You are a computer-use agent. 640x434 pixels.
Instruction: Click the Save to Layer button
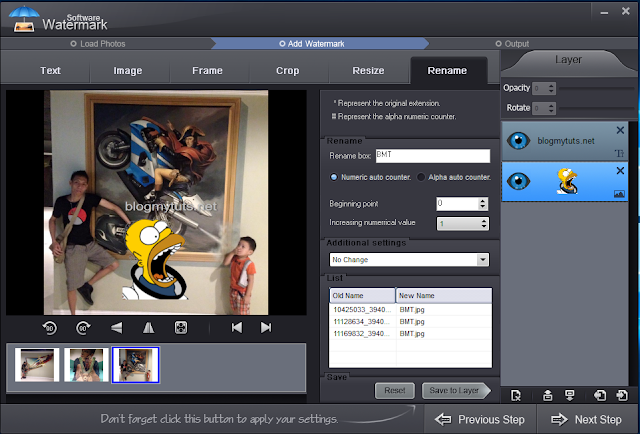[455, 391]
